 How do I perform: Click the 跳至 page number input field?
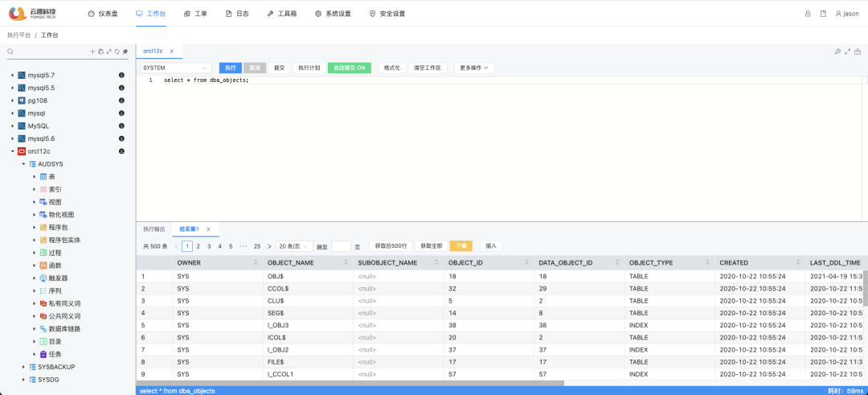tap(341, 246)
